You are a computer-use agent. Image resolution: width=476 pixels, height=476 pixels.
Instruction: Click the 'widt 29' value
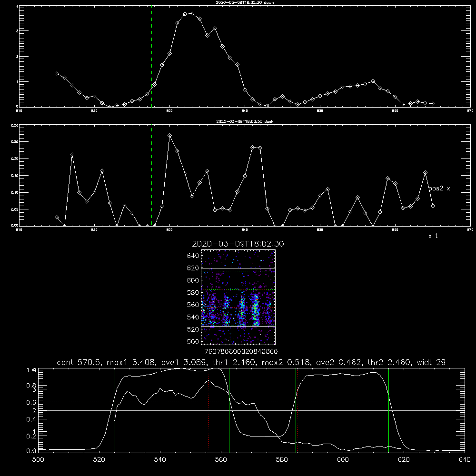431,362
